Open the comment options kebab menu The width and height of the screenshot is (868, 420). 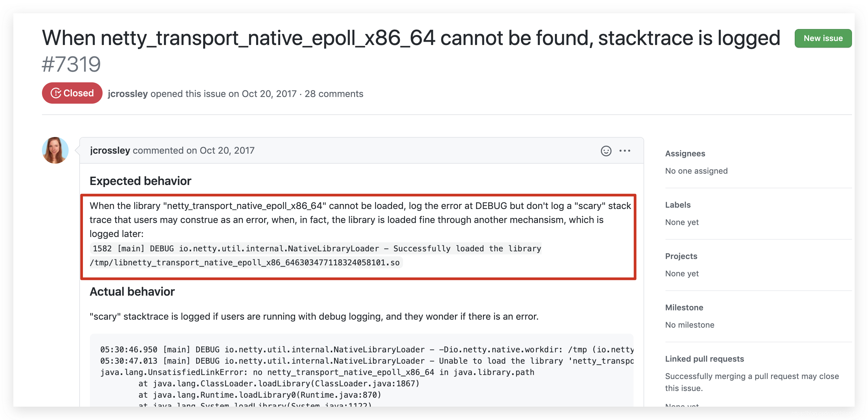click(625, 151)
